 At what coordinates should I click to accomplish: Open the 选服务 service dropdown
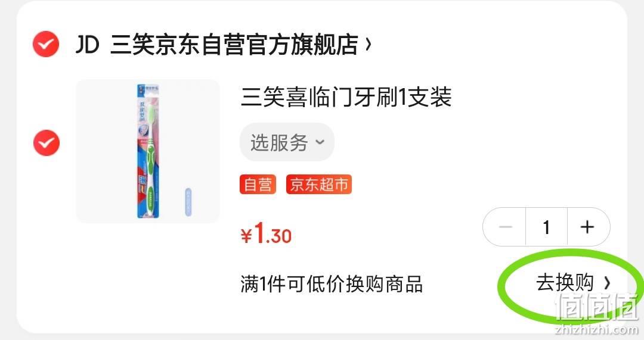[287, 142]
